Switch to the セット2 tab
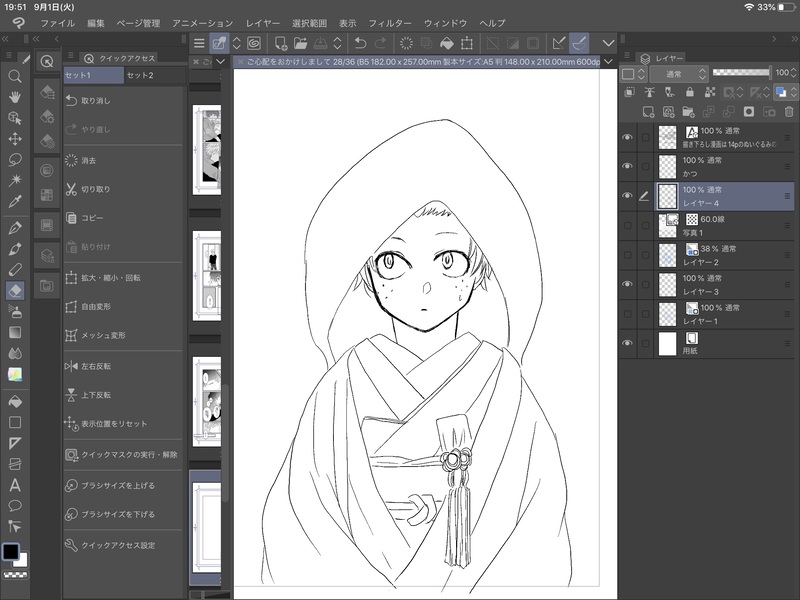Screen dimensions: 800x600 (140, 75)
